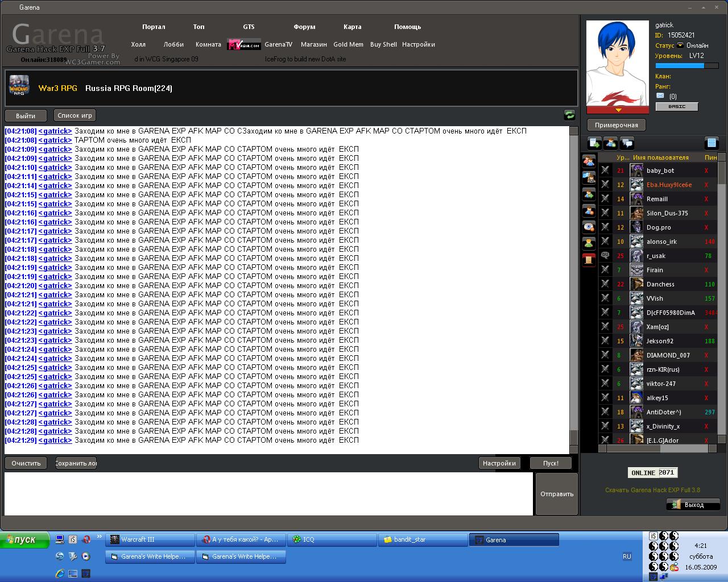Click the chat vertical scrollbar
Image resolution: width=728 pixels, height=582 pixels.
pos(573,290)
